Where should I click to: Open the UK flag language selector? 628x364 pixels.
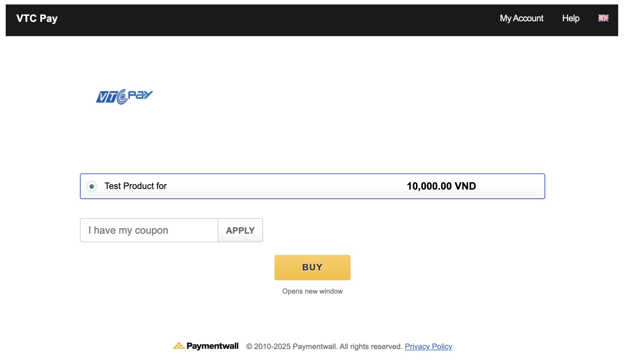point(603,18)
